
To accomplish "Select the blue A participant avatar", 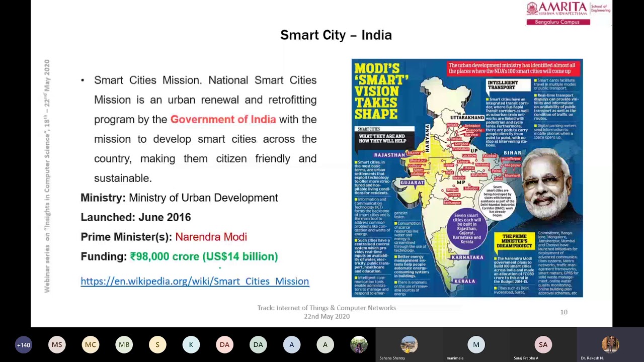I will coord(291,345).
